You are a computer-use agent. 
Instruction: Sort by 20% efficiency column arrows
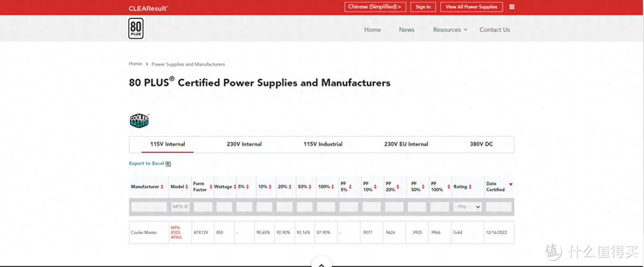[290, 187]
